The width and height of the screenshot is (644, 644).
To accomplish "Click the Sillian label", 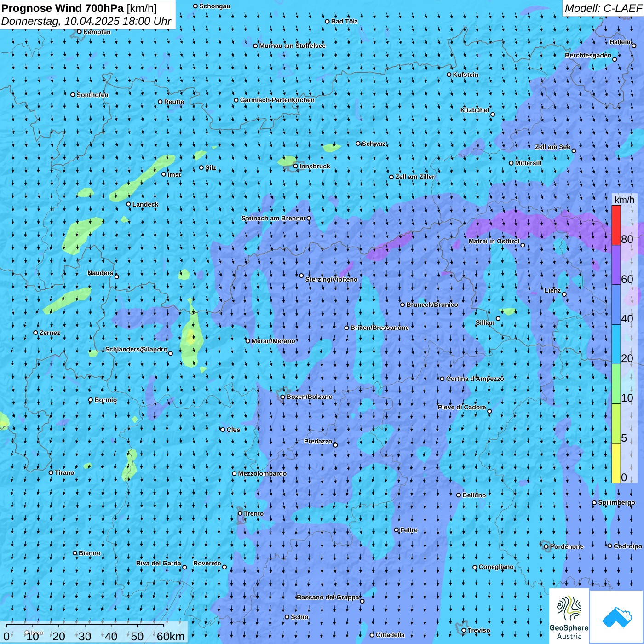I will (485, 322).
